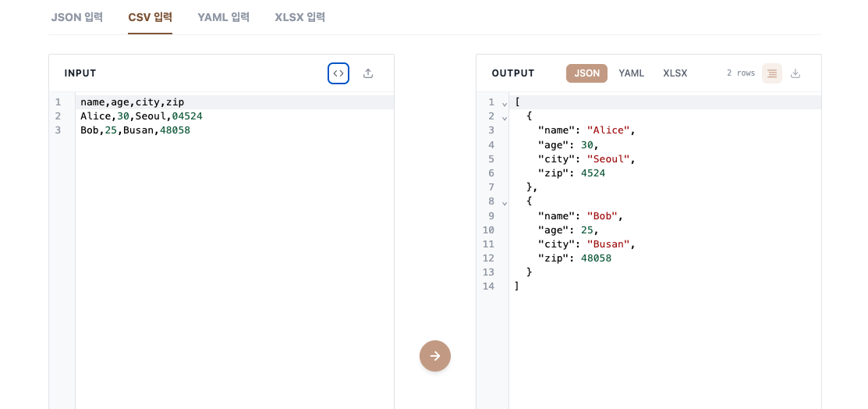Select the CSV 입력 tab

150,17
